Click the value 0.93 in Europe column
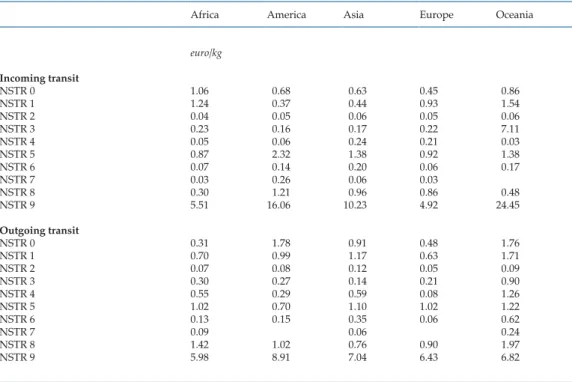Viewport: 572px width, 382px height. 429,104
